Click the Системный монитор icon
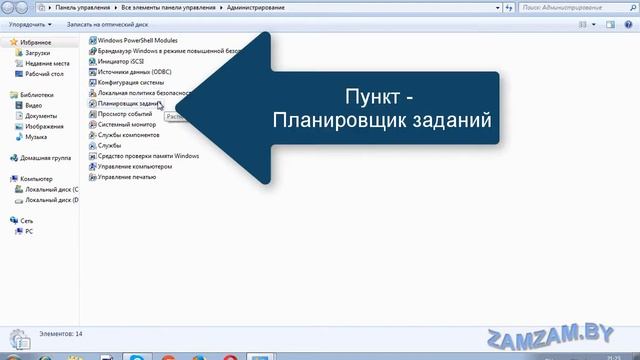 [x=93, y=124]
